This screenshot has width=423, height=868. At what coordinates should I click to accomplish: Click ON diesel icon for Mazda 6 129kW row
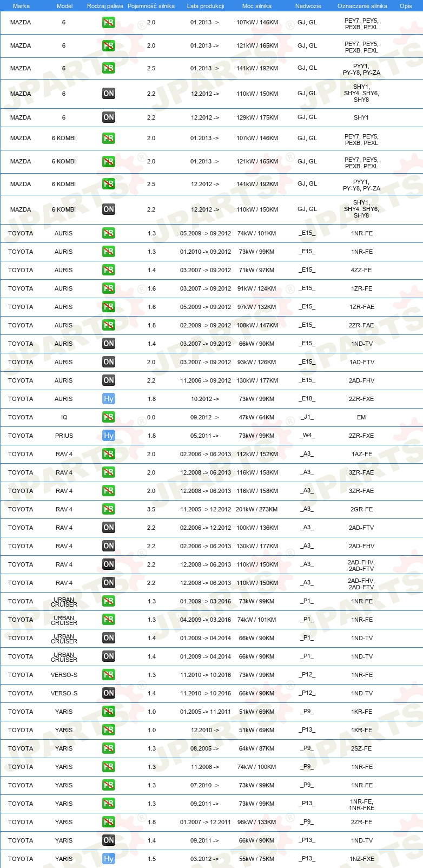click(109, 117)
